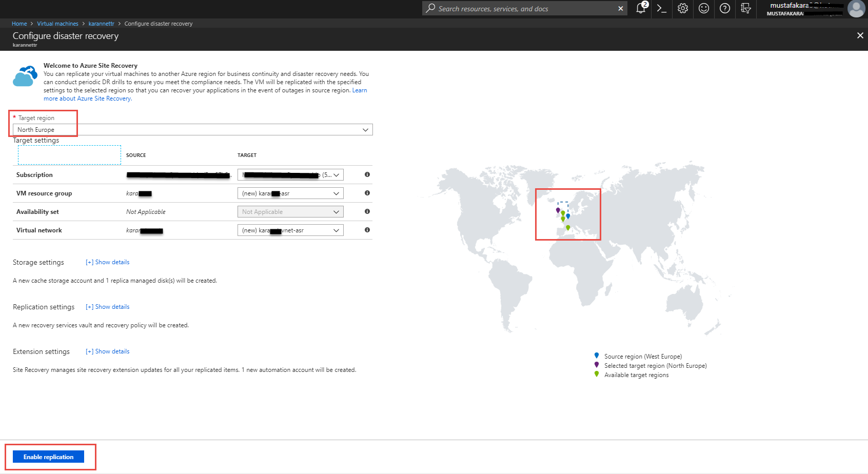The image size is (868, 474).
Task: Click the VM resource group row label
Action: pyautogui.click(x=44, y=193)
